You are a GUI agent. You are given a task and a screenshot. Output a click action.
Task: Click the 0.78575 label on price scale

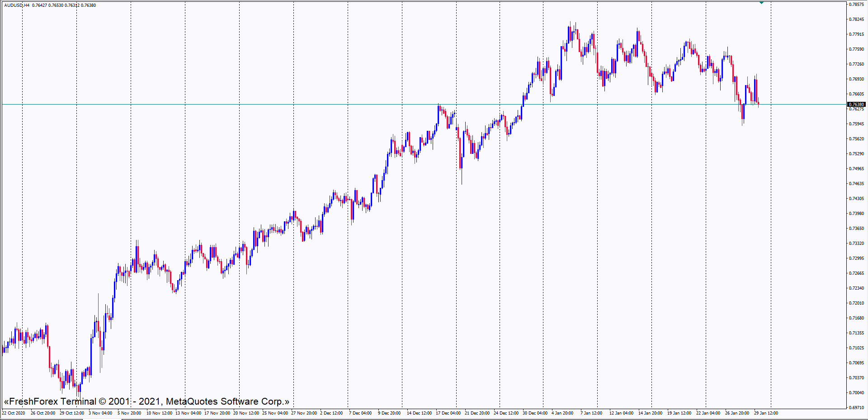pyautogui.click(x=856, y=5)
